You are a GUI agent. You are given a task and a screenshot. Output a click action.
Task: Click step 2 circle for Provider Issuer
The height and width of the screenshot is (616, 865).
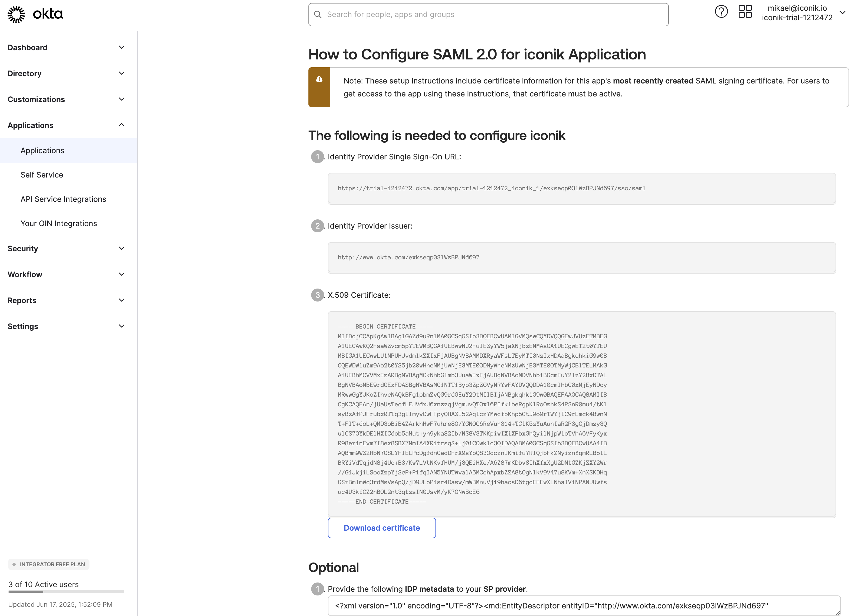[x=318, y=226]
